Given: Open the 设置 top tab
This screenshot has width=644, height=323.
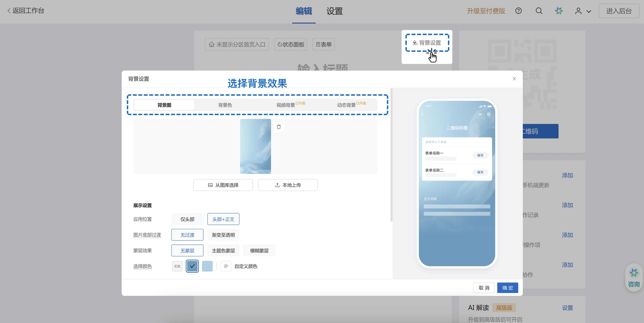Looking at the screenshot, I should point(334,11).
